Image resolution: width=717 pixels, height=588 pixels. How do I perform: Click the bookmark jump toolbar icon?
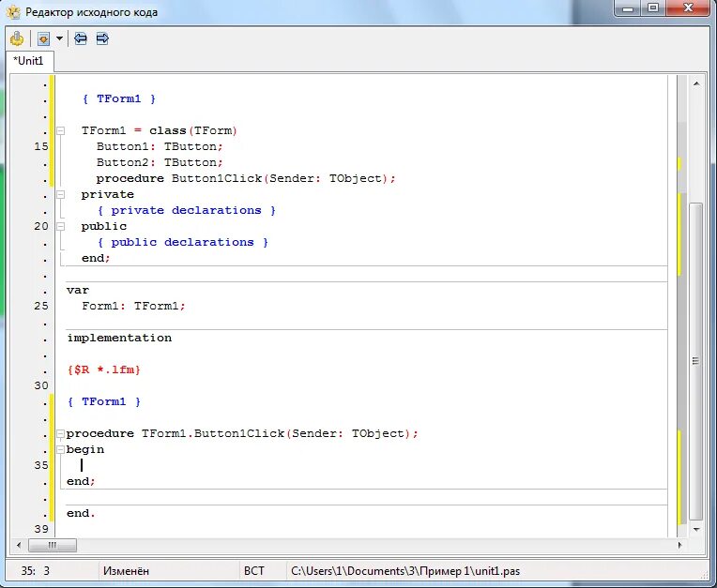pyautogui.click(x=43, y=38)
